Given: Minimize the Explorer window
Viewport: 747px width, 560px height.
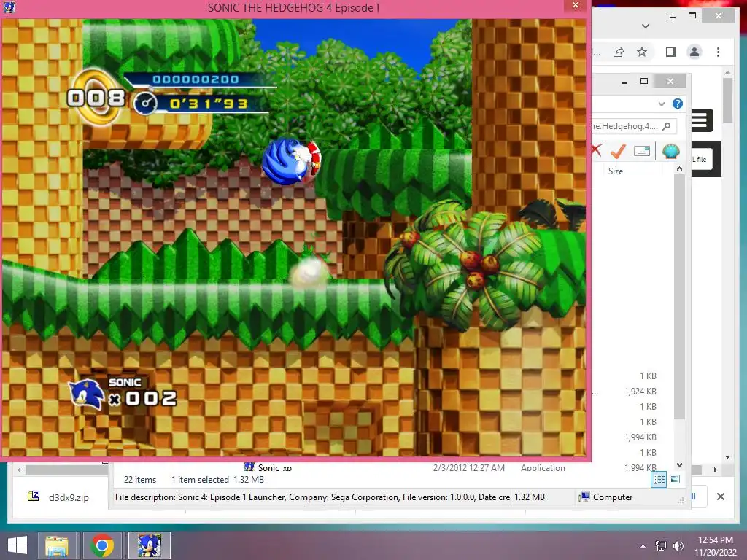Looking at the screenshot, I should pyautogui.click(x=624, y=82).
